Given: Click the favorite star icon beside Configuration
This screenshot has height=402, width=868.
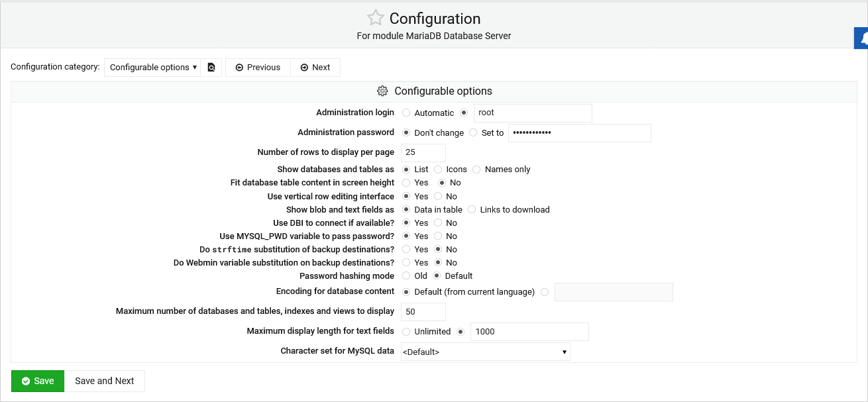Looking at the screenshot, I should tap(375, 19).
